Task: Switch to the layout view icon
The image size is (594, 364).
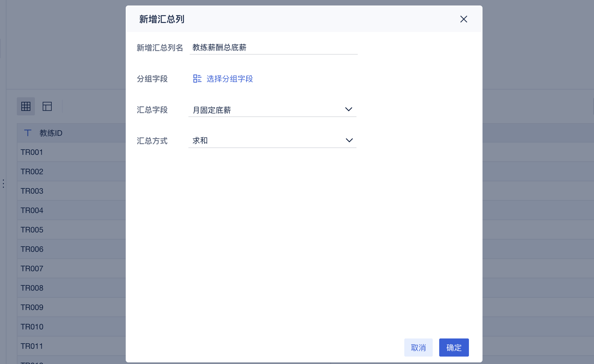Action: (x=47, y=106)
